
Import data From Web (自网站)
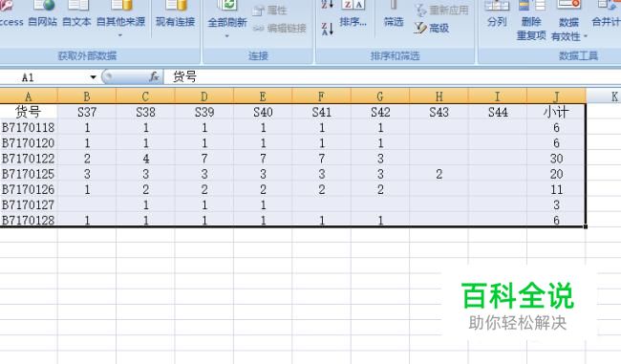(x=43, y=14)
